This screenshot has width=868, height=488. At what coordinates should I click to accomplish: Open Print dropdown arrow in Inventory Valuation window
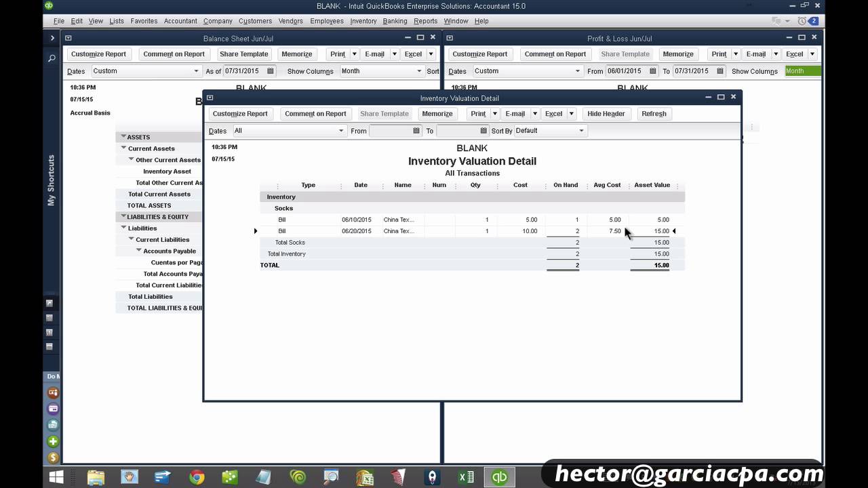(495, 114)
